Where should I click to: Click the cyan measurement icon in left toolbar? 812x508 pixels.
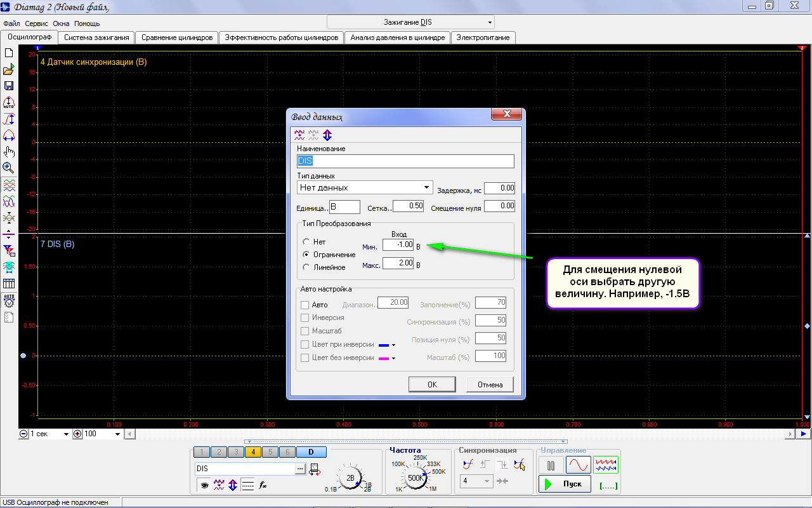[9, 267]
